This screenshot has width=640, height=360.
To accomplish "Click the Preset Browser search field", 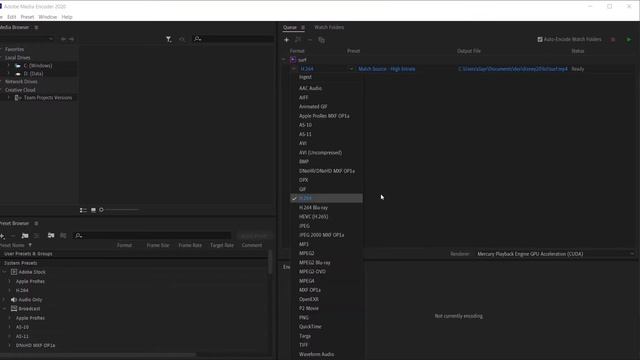I will [152, 236].
